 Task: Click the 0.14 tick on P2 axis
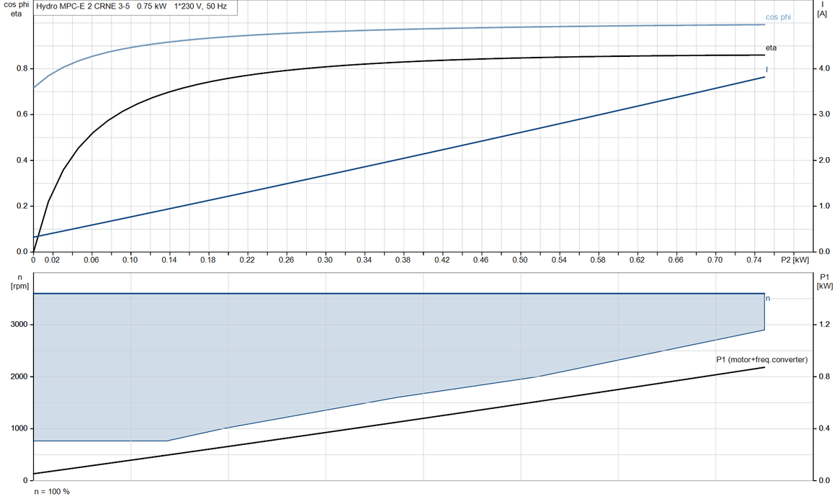[x=169, y=260]
